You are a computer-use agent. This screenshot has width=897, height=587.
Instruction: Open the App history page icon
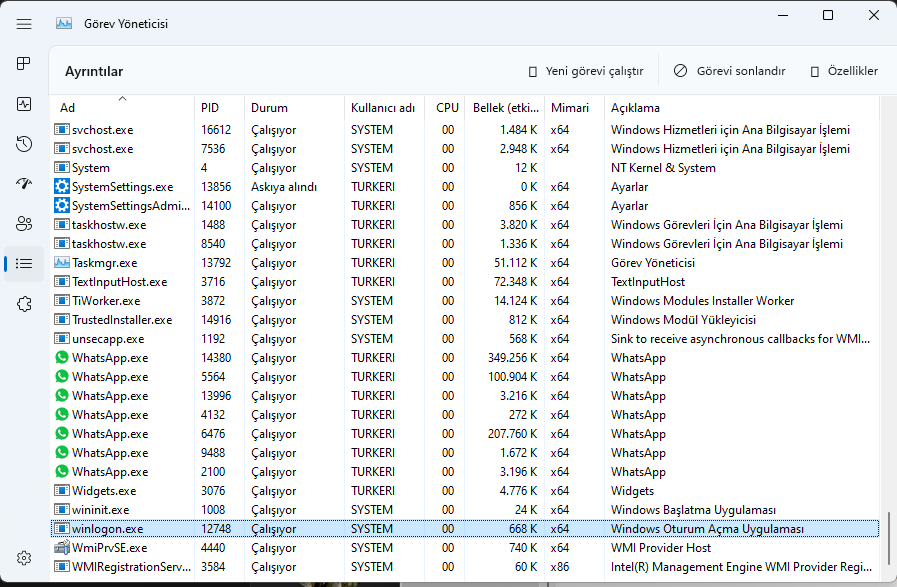point(24,144)
